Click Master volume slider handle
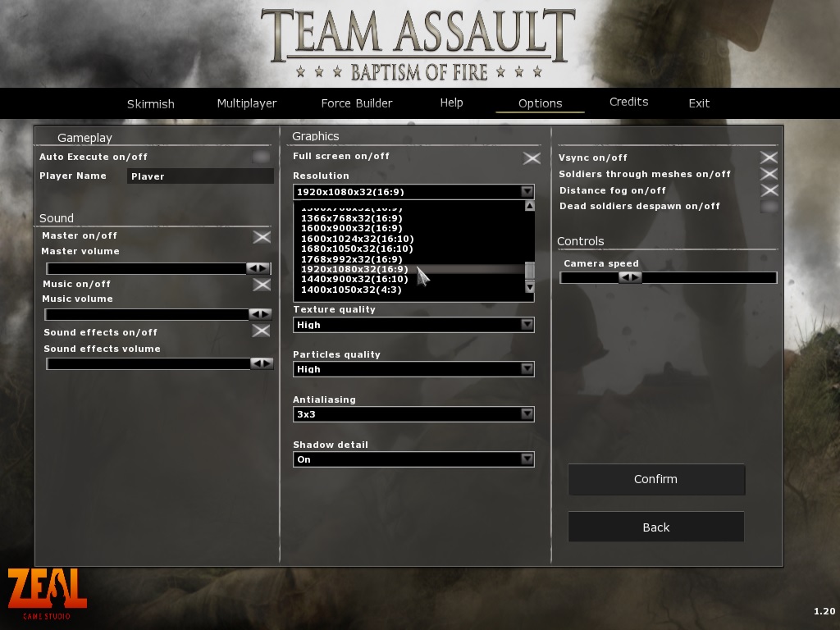This screenshot has width=840, height=630. 258,268
